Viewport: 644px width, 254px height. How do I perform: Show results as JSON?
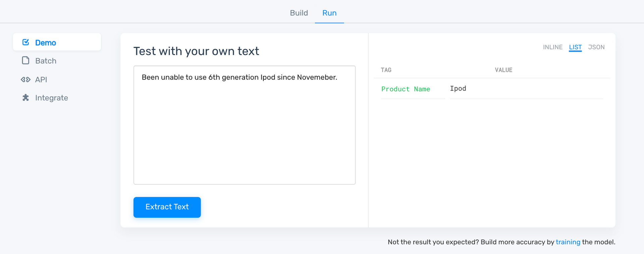[x=596, y=47]
